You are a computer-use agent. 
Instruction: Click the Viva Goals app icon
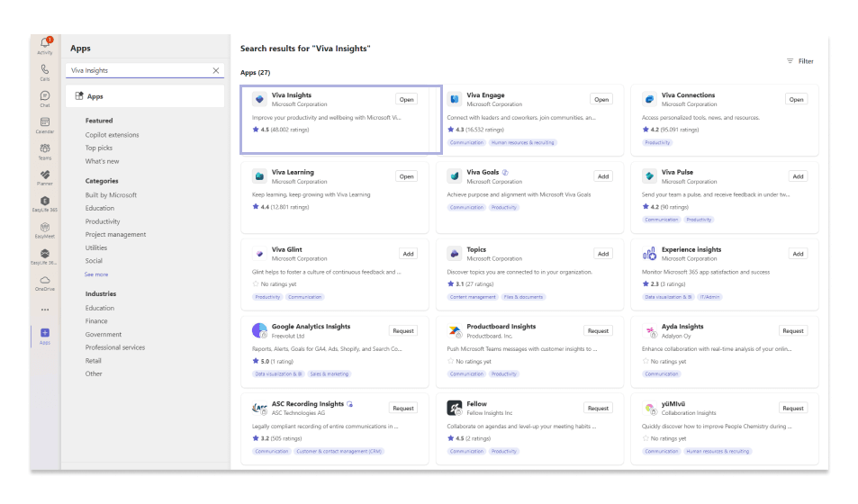click(456, 175)
